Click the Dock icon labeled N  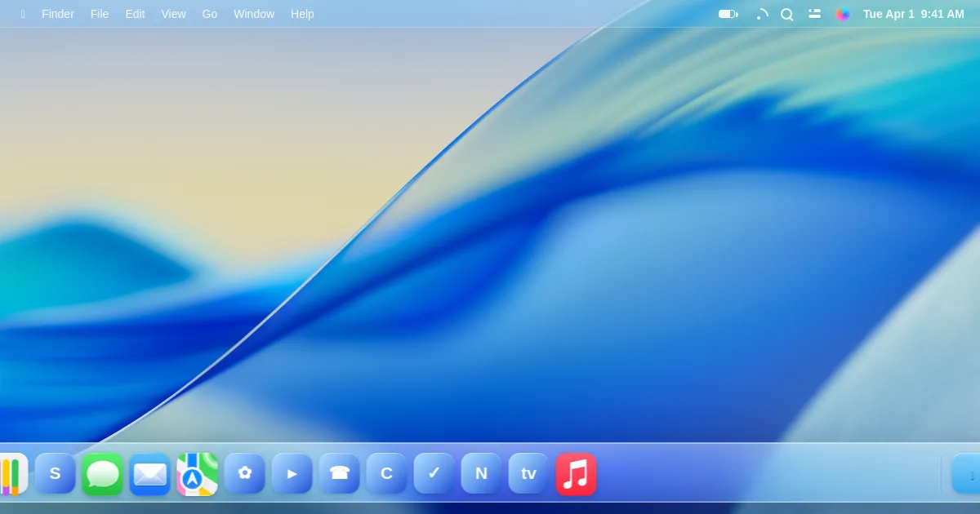coord(481,474)
